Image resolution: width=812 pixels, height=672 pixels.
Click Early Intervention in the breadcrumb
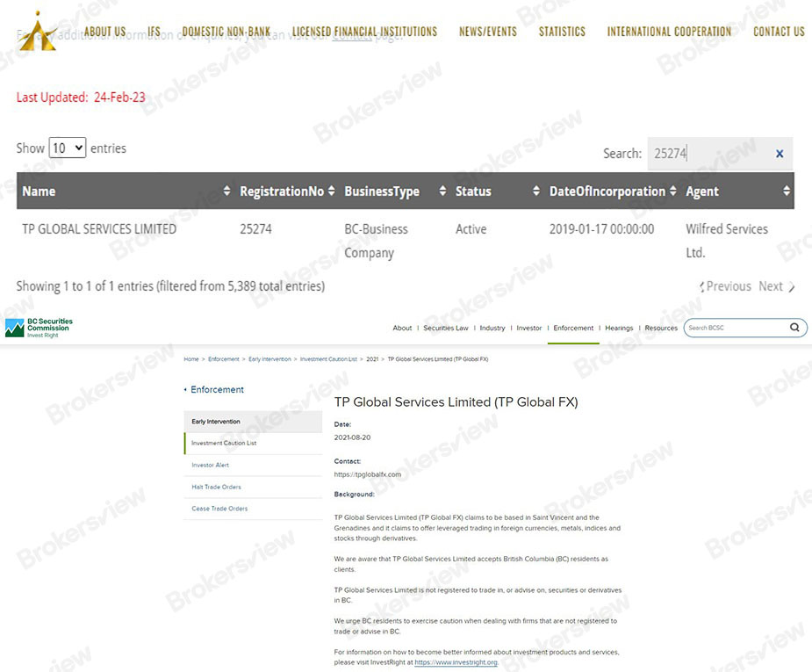(x=269, y=359)
